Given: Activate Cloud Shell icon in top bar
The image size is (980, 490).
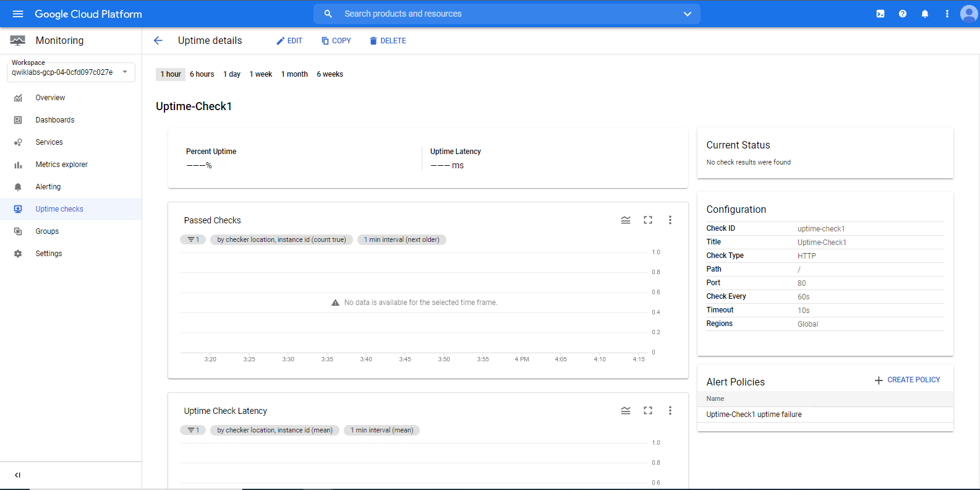Looking at the screenshot, I should pos(880,14).
